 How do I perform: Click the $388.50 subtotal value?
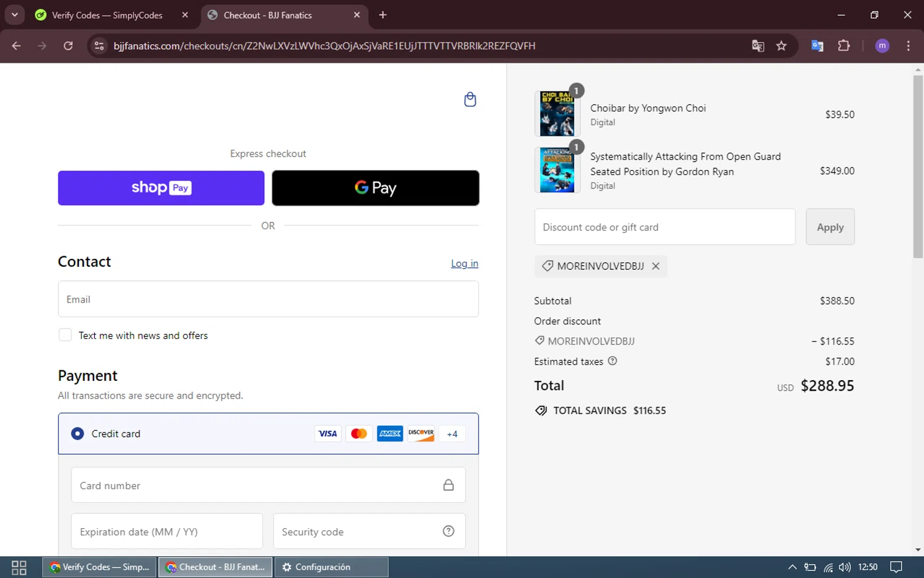[x=837, y=301]
